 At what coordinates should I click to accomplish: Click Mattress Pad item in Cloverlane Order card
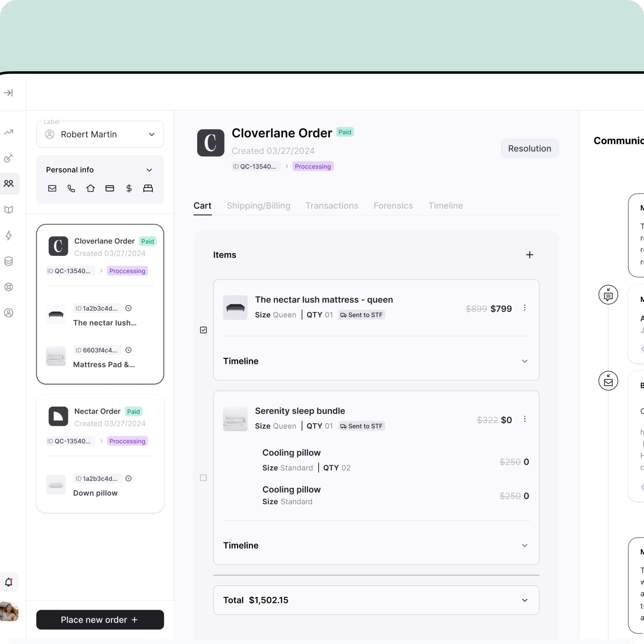100,357
